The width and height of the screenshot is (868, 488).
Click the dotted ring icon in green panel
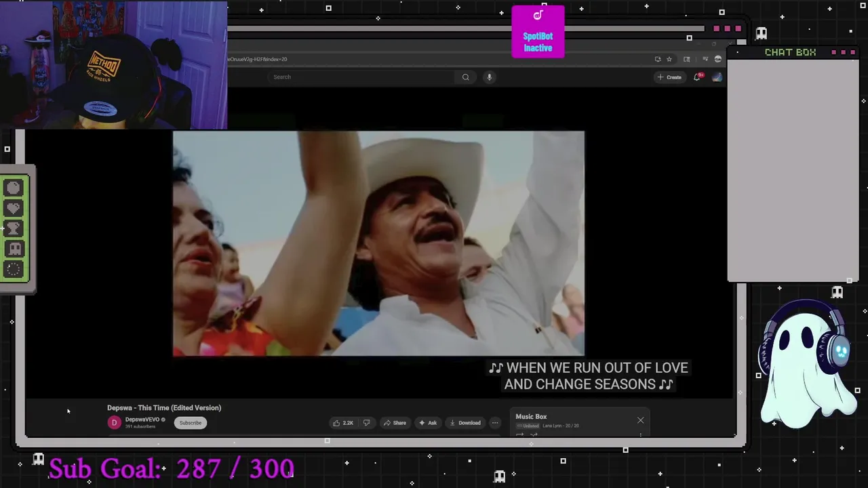(x=14, y=269)
